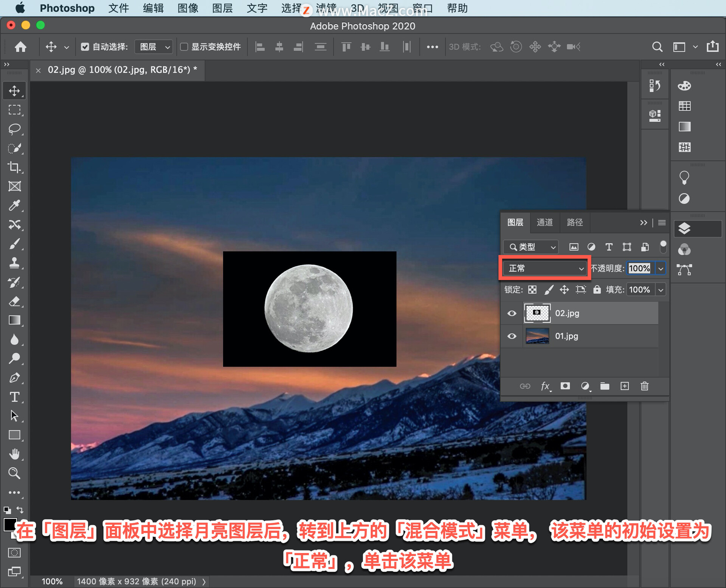Select the Frame tool
The width and height of the screenshot is (726, 588).
click(14, 186)
